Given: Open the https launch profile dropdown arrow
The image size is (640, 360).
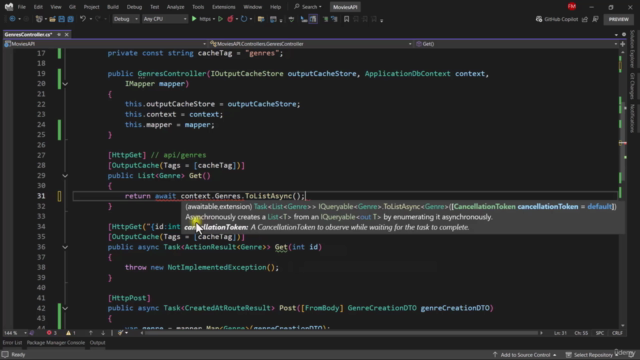Looking at the screenshot, I should [x=213, y=19].
